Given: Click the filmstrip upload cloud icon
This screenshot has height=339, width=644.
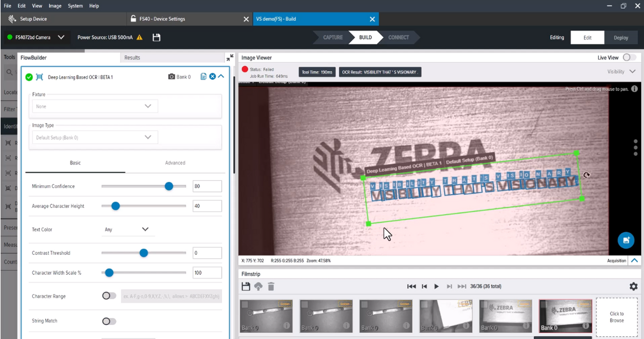Looking at the screenshot, I should tap(258, 286).
